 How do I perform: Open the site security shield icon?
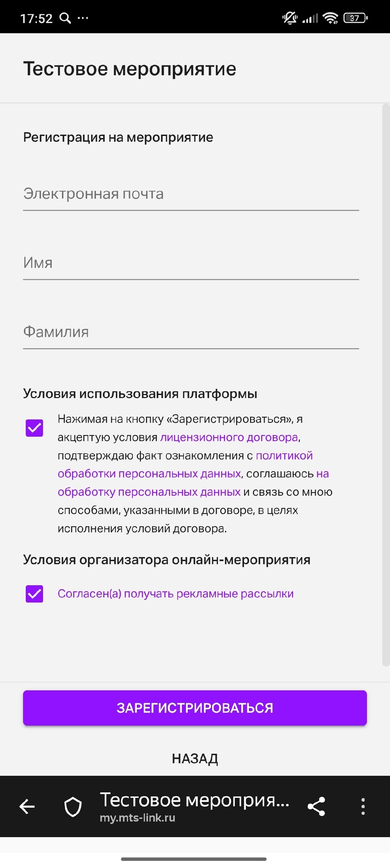pyautogui.click(x=73, y=807)
